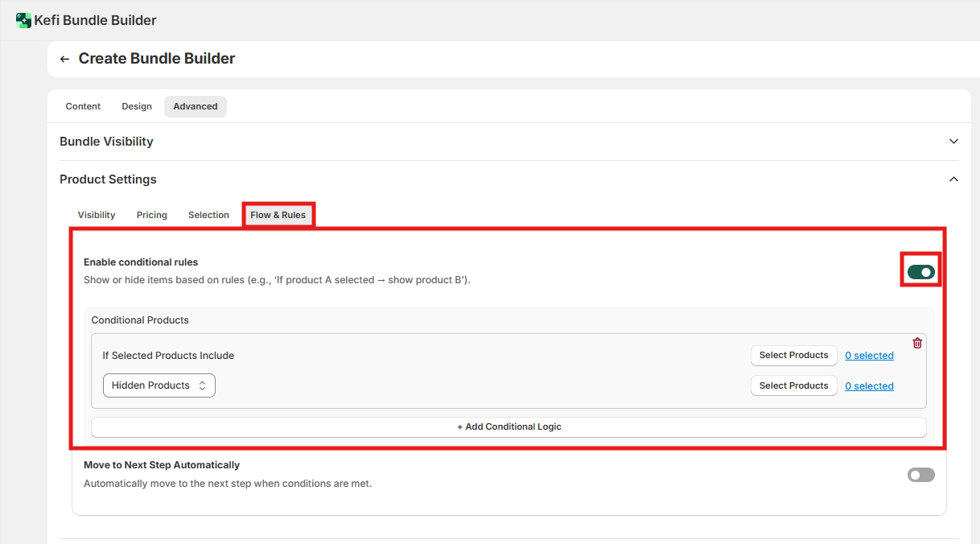
Task: Collapse the Product Settings section chevron
Action: coord(953,179)
